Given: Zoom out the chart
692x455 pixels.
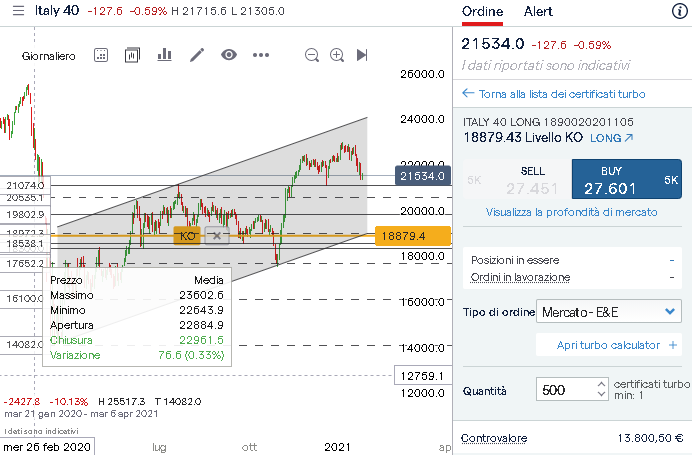Looking at the screenshot, I should (312, 55).
